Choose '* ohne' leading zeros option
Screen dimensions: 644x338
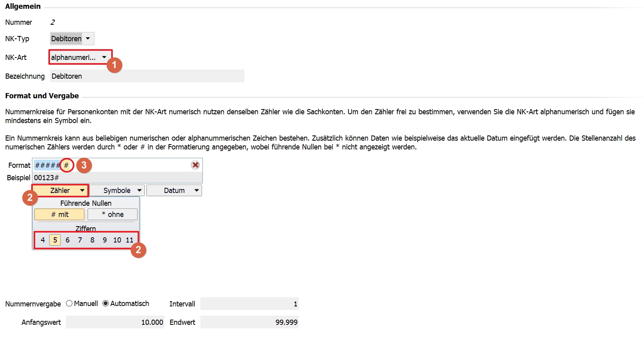(112, 215)
